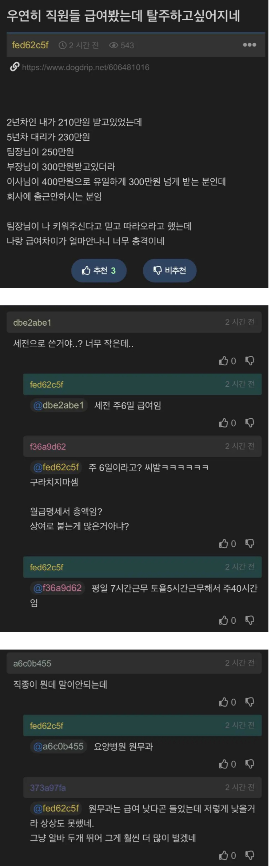The image size is (271, 868).
Task: Dislike the reply '요양병원 원무과'
Action: tap(250, 764)
